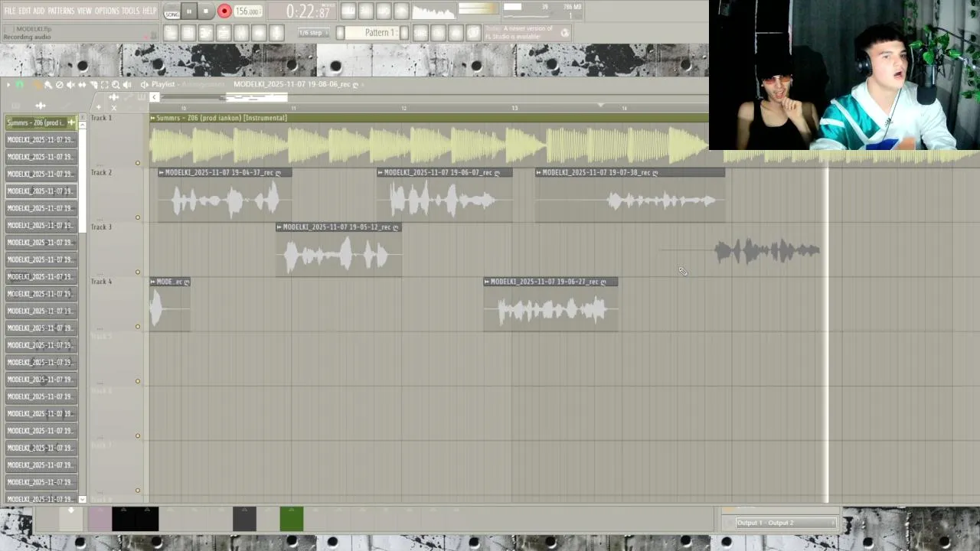Screen dimensions: 980x551
Task: Click the 0:22:87 time display
Action: tap(309, 11)
